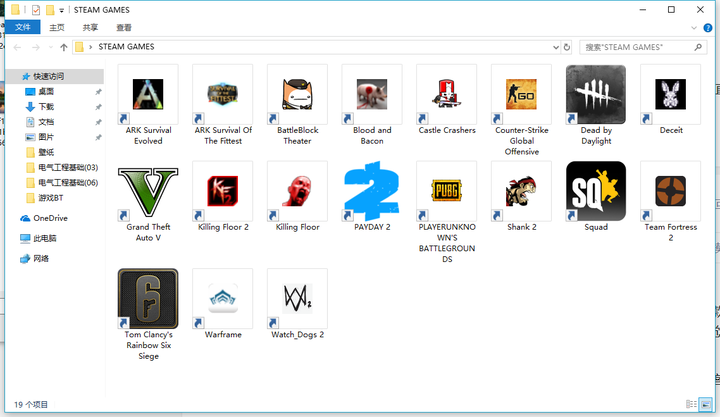Expand the ribbon with chevron arrow
Viewport: 720px width, 417px height.
[x=694, y=28]
